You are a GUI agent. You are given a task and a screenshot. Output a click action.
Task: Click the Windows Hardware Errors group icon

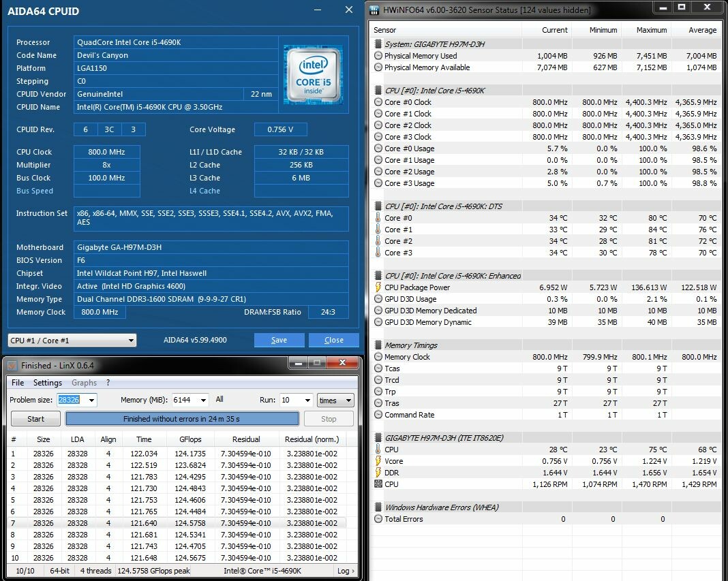pos(378,507)
